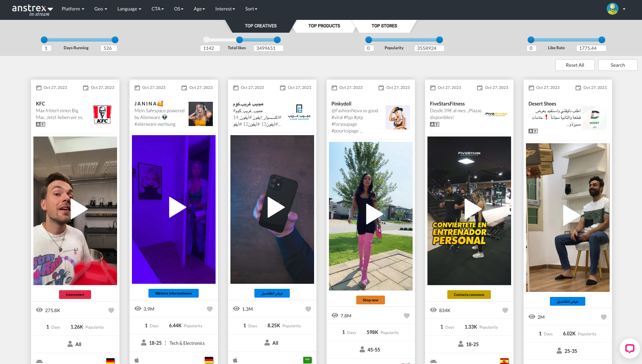The image size is (642, 364).
Task: Click the eye views icon on Pinkydoll card
Action: pyautogui.click(x=335, y=315)
